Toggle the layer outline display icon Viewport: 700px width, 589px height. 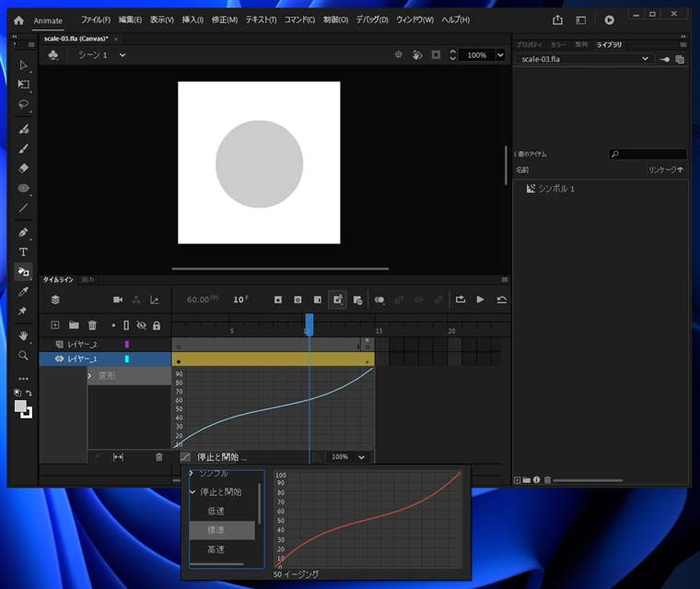[127, 325]
